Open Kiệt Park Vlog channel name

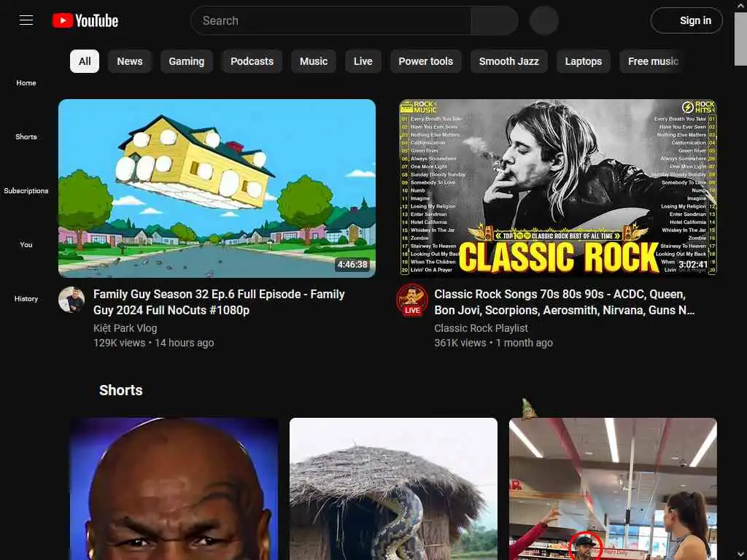125,328
